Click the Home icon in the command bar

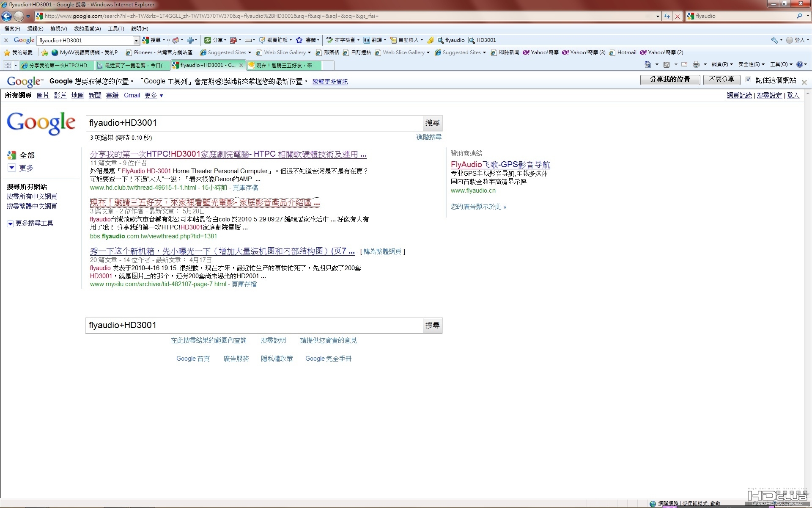tap(647, 64)
